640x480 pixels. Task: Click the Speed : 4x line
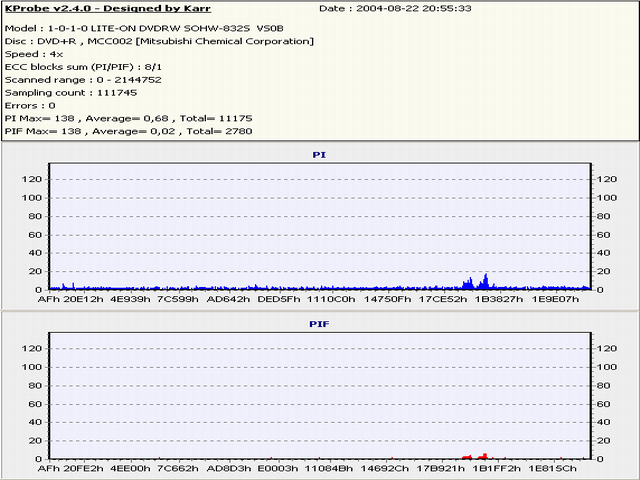click(34, 54)
